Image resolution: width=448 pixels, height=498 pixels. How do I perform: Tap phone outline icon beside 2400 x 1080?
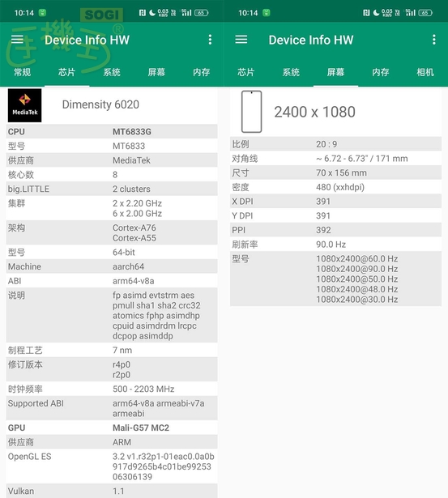252,112
